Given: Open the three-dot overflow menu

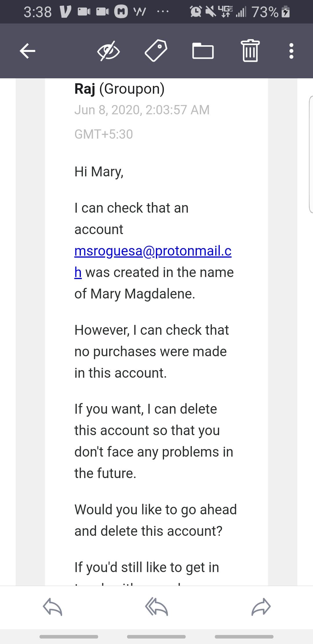Looking at the screenshot, I should pyautogui.click(x=291, y=51).
